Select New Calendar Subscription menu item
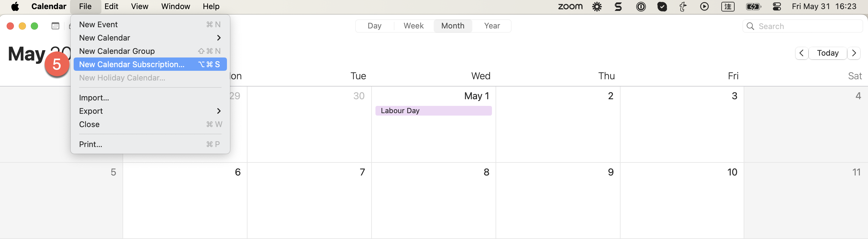The height and width of the screenshot is (239, 868). (x=150, y=64)
